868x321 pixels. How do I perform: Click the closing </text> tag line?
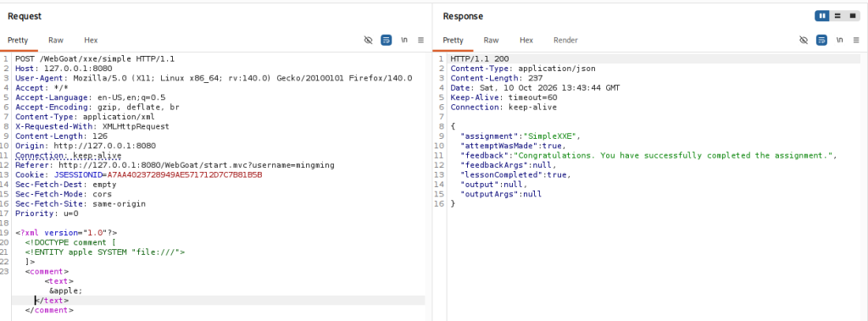tap(52, 301)
